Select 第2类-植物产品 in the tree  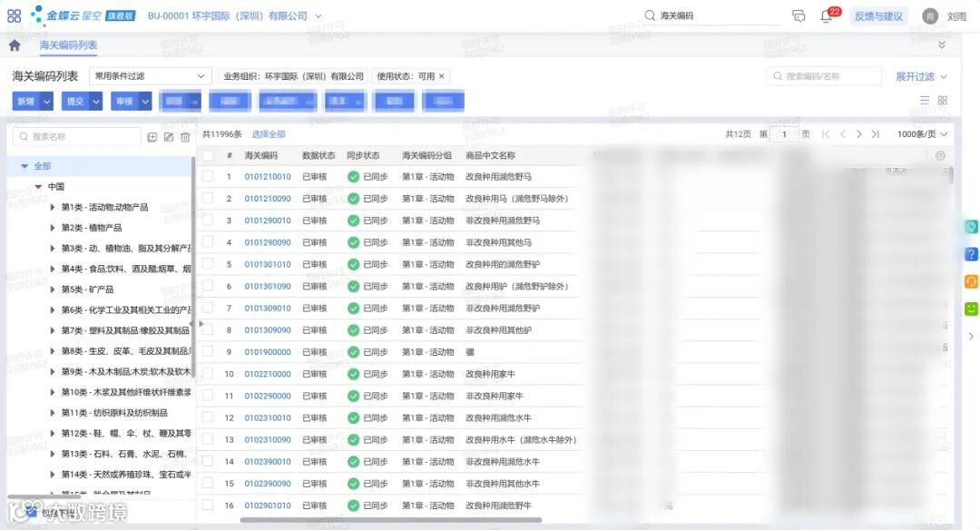tap(92, 228)
